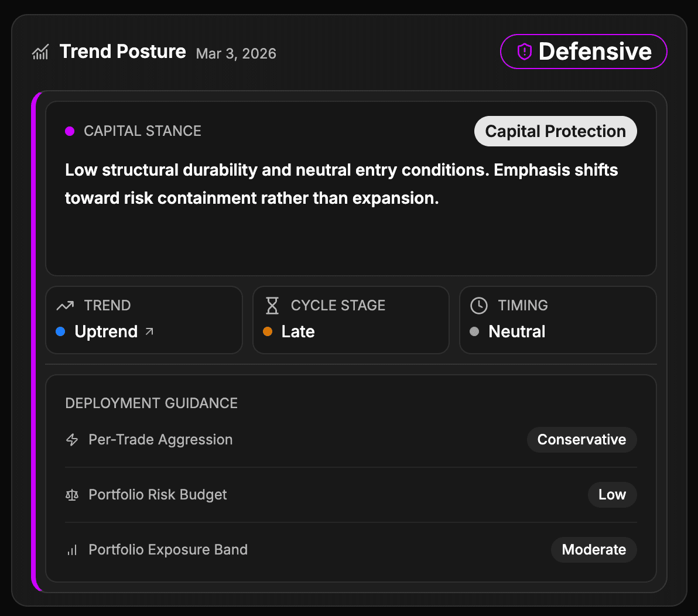Click the balance scale Portfolio Risk Budget icon

[x=72, y=495]
